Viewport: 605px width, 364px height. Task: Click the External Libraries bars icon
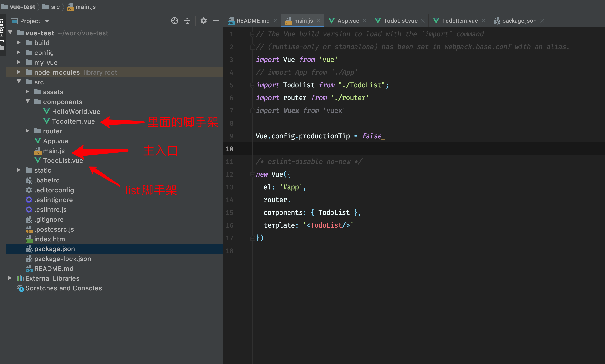(x=20, y=278)
